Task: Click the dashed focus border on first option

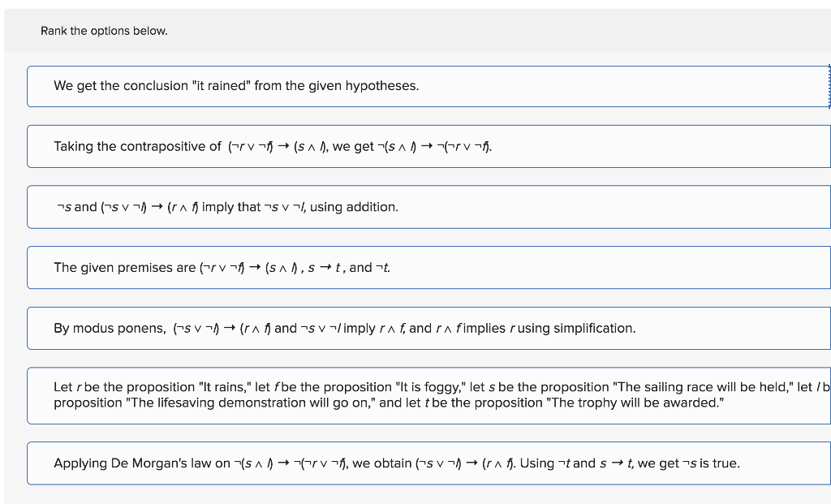Action: pyautogui.click(x=828, y=86)
